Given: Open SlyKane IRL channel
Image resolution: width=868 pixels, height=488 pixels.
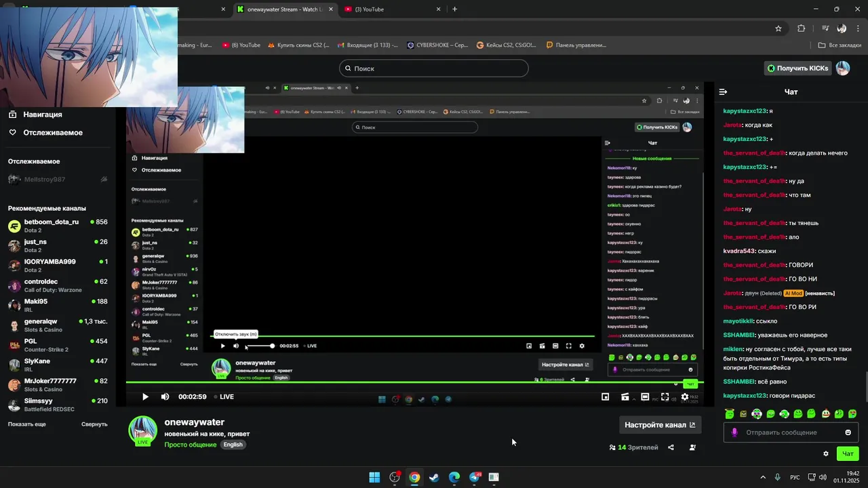Looking at the screenshot, I should point(58,365).
